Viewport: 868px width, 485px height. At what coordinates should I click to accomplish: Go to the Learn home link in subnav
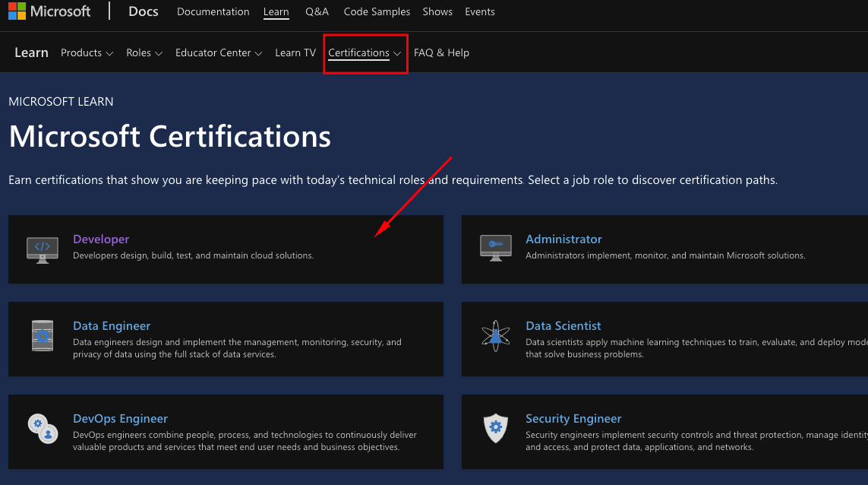tap(32, 52)
